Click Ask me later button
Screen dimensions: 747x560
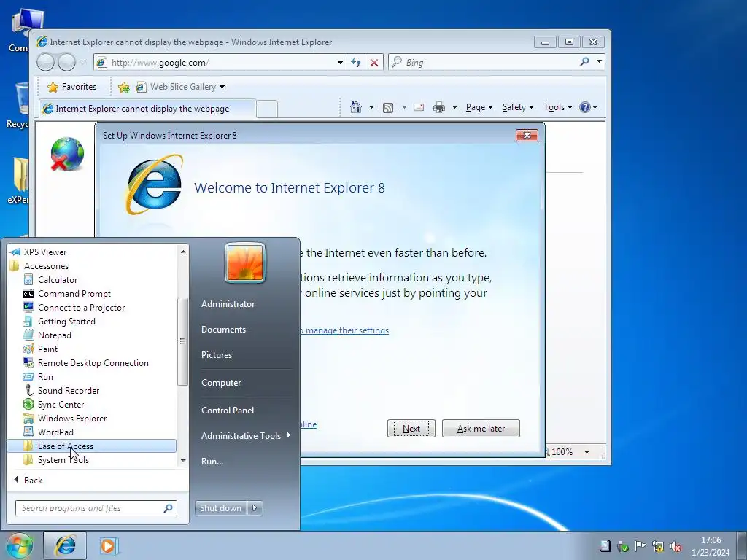tap(481, 429)
